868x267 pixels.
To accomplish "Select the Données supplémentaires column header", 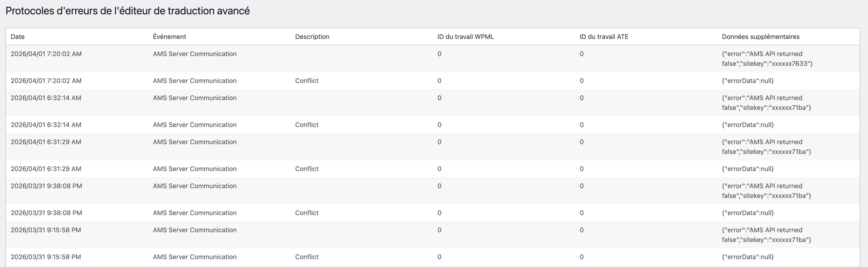I will tap(761, 37).
